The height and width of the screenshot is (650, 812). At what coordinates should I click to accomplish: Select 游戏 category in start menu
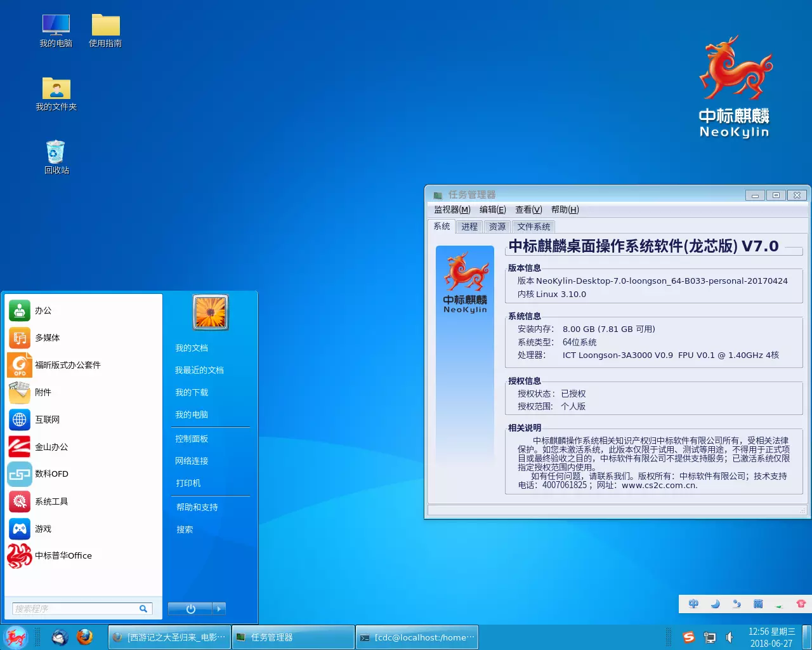tap(83, 529)
